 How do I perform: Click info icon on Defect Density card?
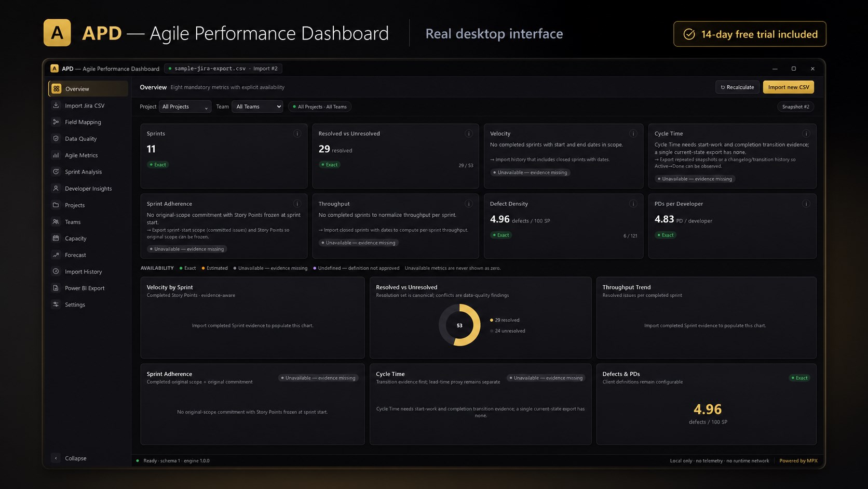(x=633, y=204)
